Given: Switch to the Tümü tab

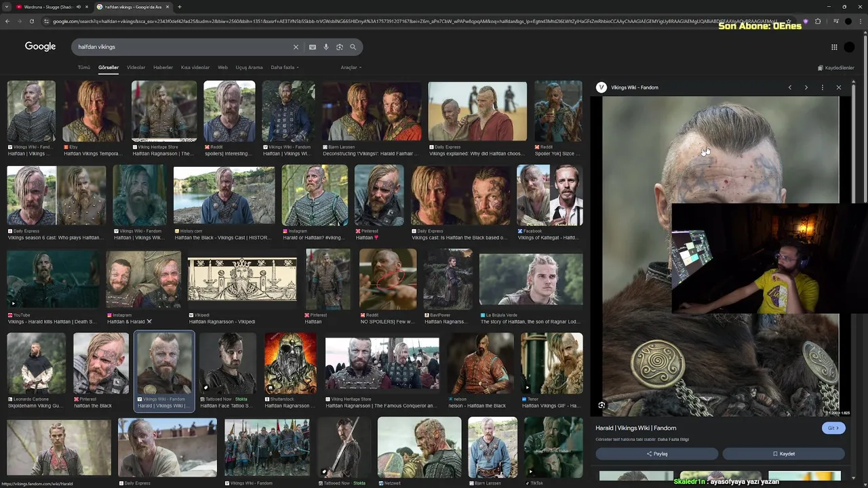Looking at the screenshot, I should click(x=83, y=67).
